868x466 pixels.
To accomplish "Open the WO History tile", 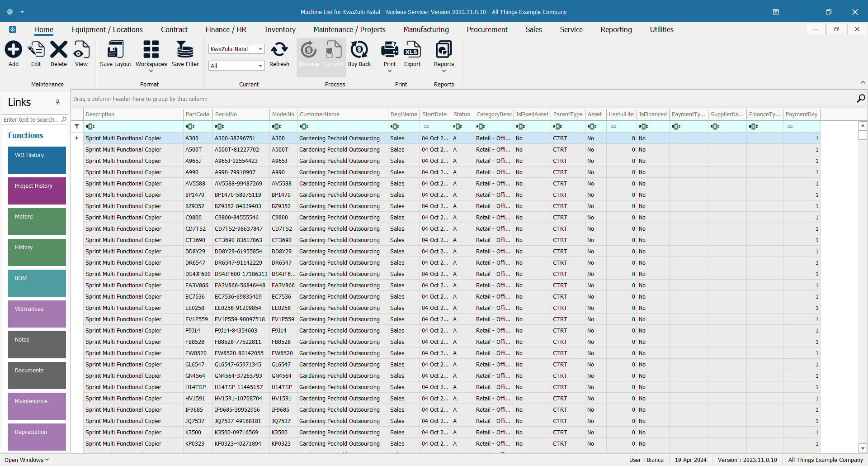I will tap(37, 160).
